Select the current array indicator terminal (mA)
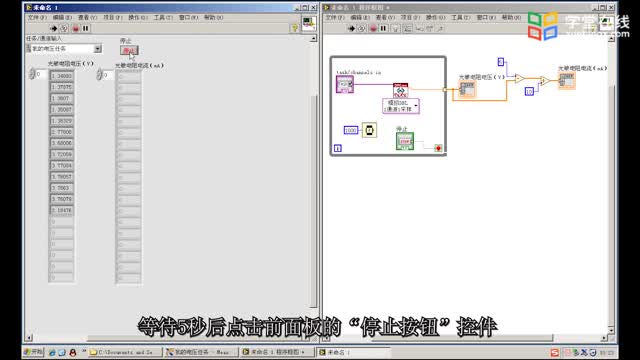The width and height of the screenshot is (640, 360). (567, 81)
